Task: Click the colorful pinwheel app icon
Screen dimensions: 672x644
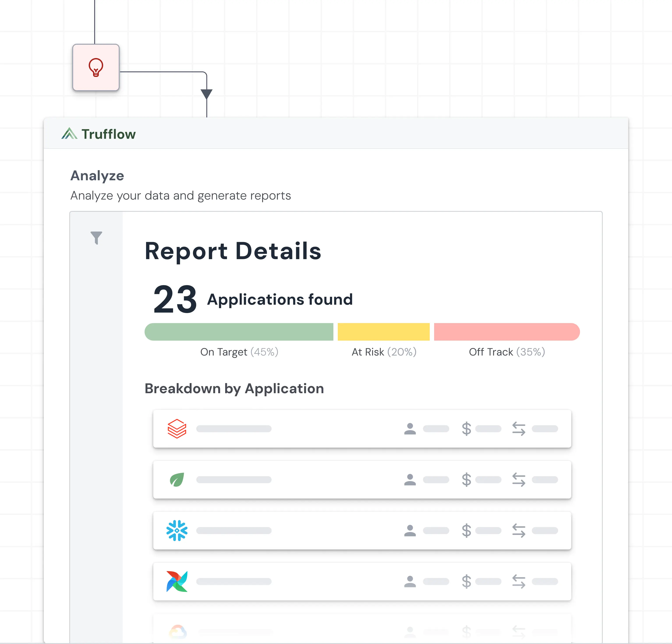Action: (x=177, y=581)
